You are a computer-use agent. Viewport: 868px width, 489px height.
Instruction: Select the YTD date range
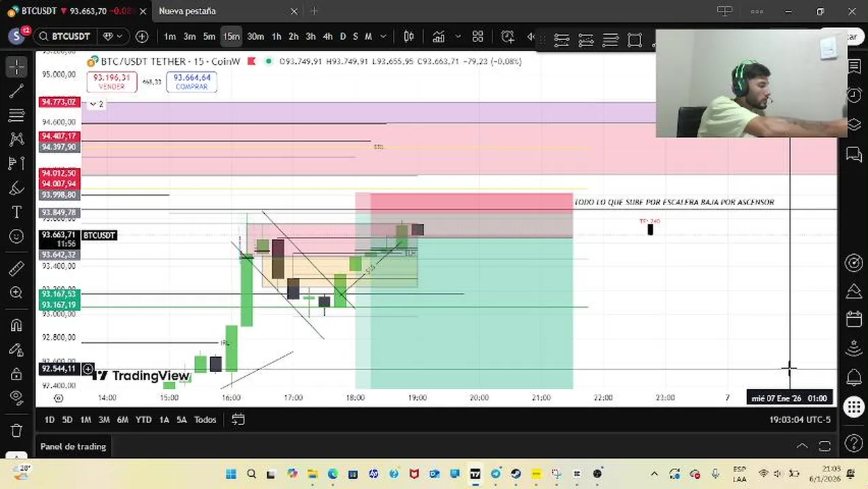point(143,420)
